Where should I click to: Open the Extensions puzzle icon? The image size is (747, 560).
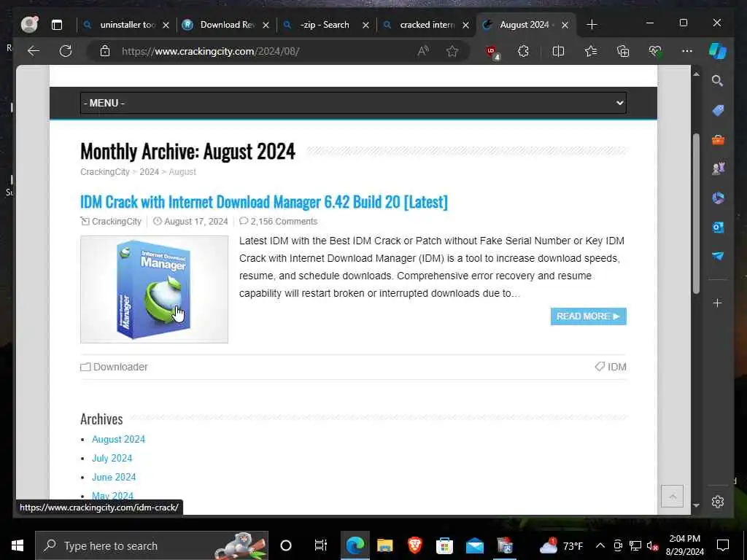click(x=523, y=51)
